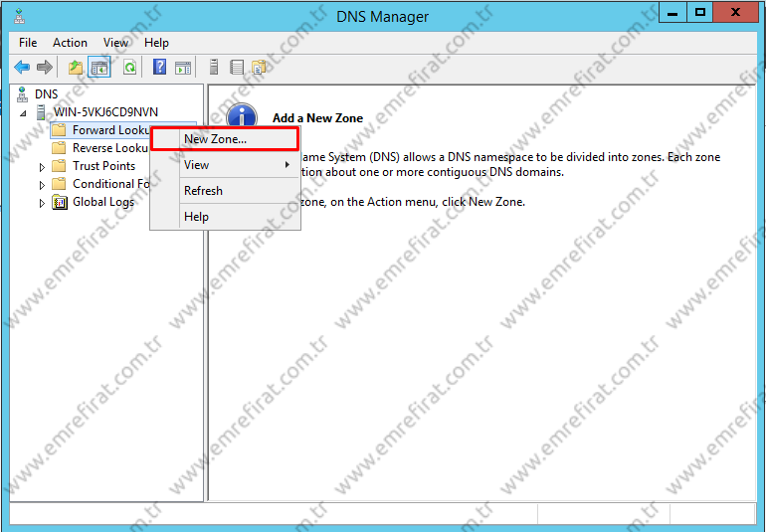Toggle the Show/Hide Action Pane icon
The height and width of the screenshot is (532, 766).
pyautogui.click(x=183, y=68)
